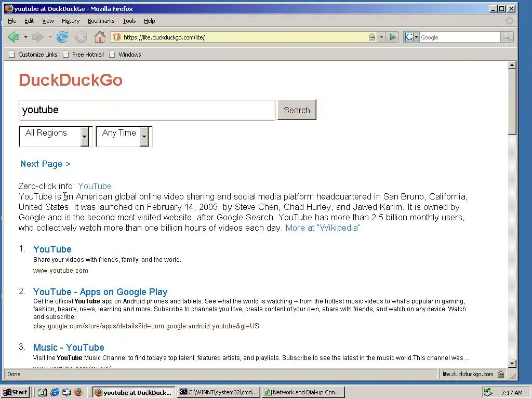Open the Tools menu

click(129, 21)
